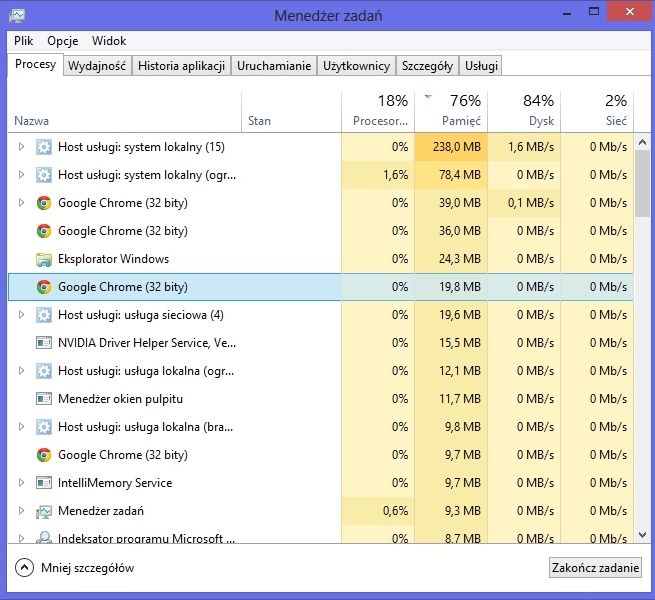Switch to the Historia aplikacji tab
This screenshot has height=600, width=655.
[181, 66]
